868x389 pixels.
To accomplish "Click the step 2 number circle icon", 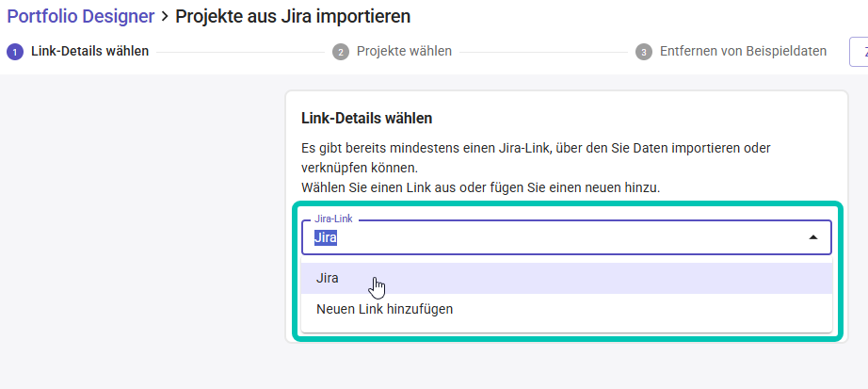I will (x=341, y=52).
